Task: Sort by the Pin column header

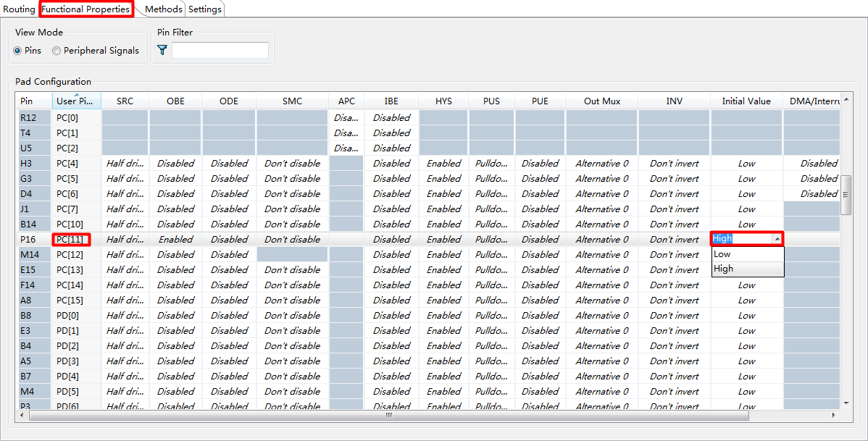Action: point(33,101)
